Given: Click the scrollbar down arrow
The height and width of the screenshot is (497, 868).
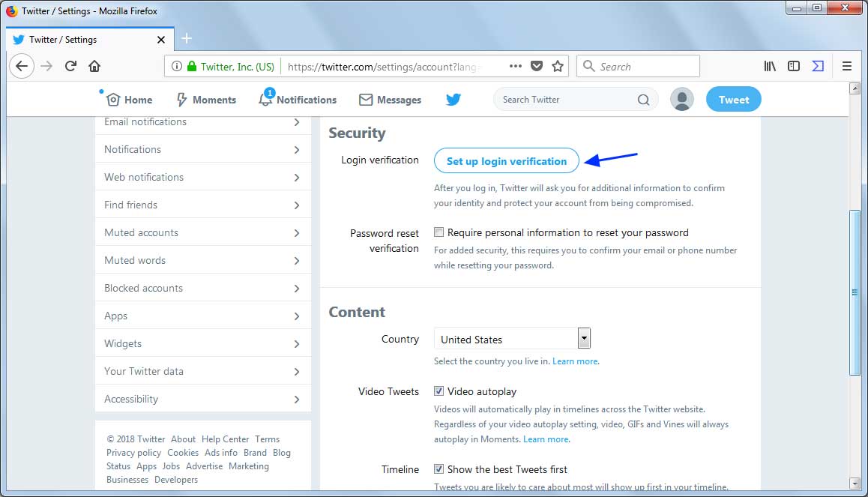Looking at the screenshot, I should pyautogui.click(x=855, y=484).
